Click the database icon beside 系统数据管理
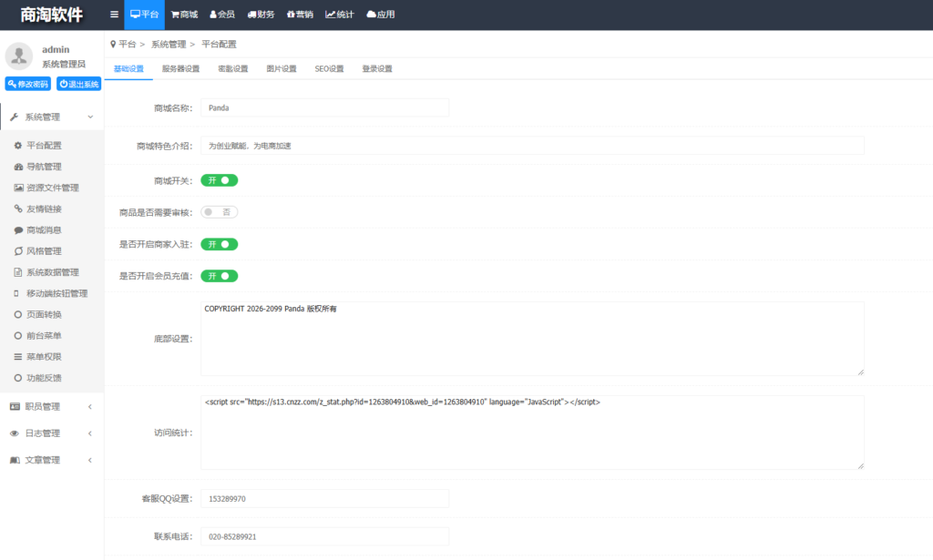933x560 pixels. tap(18, 272)
